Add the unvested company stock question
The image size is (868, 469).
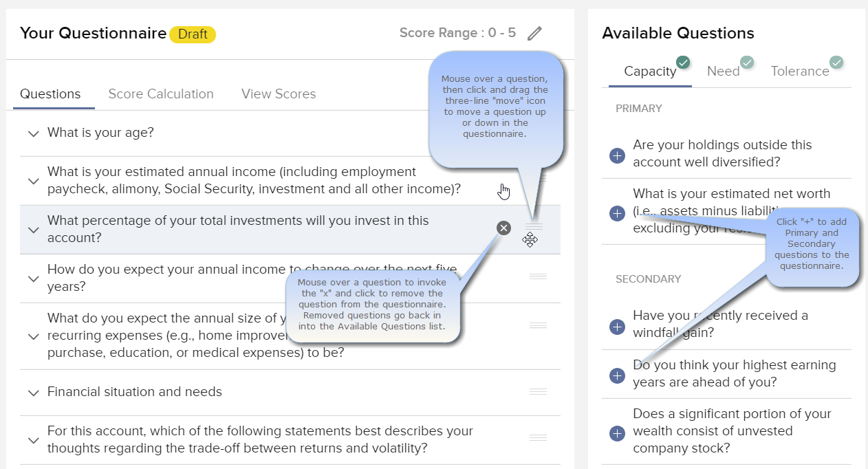[x=617, y=433]
